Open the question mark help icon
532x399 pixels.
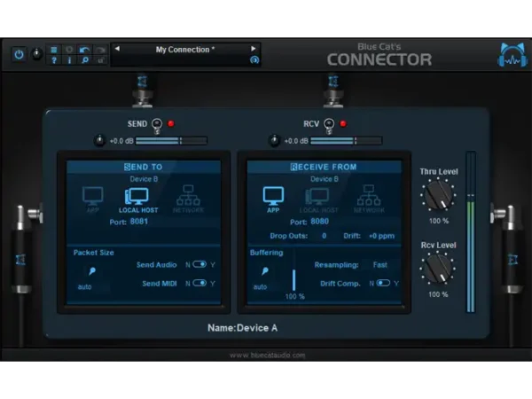(x=54, y=60)
